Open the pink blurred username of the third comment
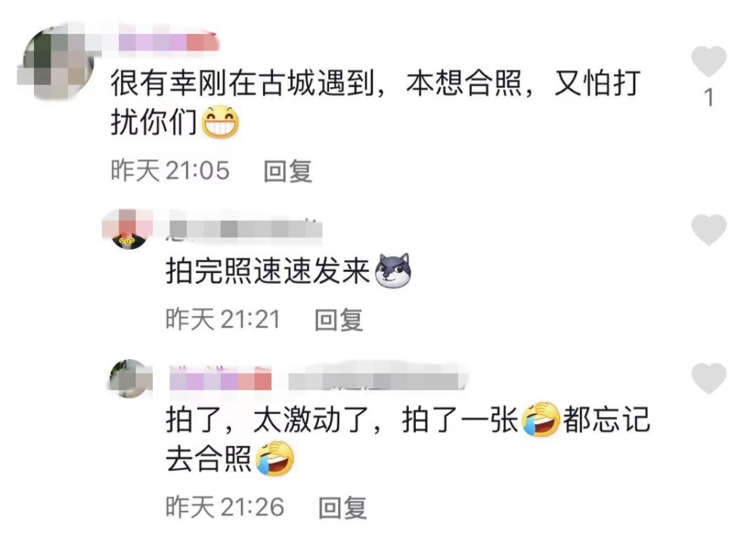 pyautogui.click(x=220, y=378)
